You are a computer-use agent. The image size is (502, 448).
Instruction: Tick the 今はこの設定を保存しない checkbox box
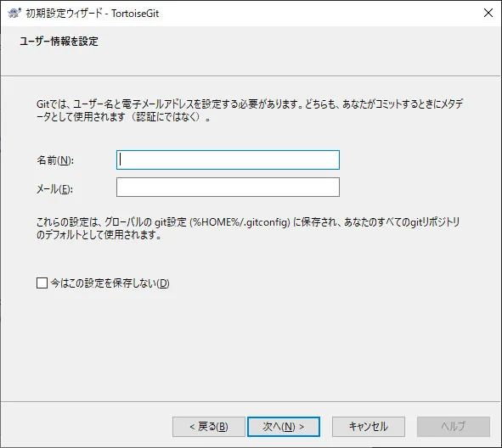pos(42,283)
